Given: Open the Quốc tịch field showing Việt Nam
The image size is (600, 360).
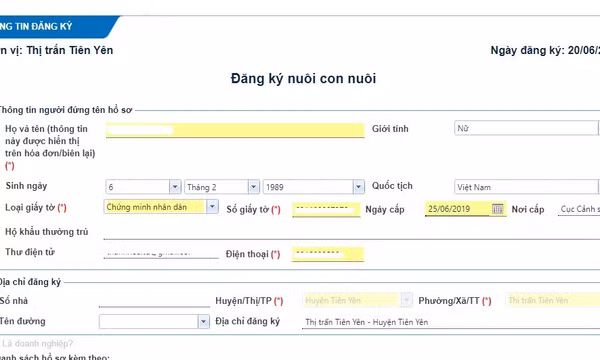Looking at the screenshot, I should click(526, 187).
